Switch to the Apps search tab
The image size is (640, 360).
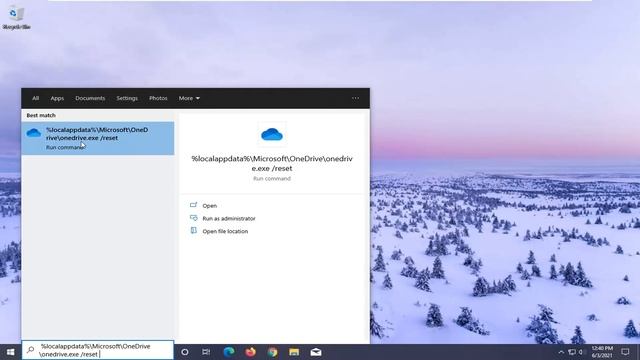click(57, 98)
